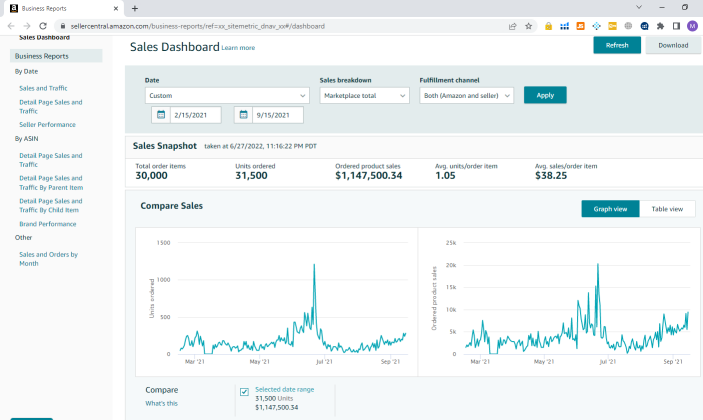
Task: Click the end date field 9/15/2021
Action: pos(278,115)
